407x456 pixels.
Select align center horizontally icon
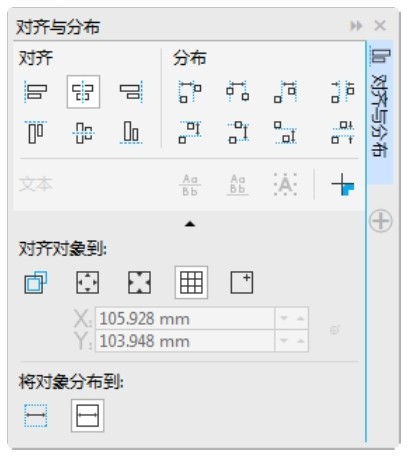pyautogui.click(x=83, y=92)
